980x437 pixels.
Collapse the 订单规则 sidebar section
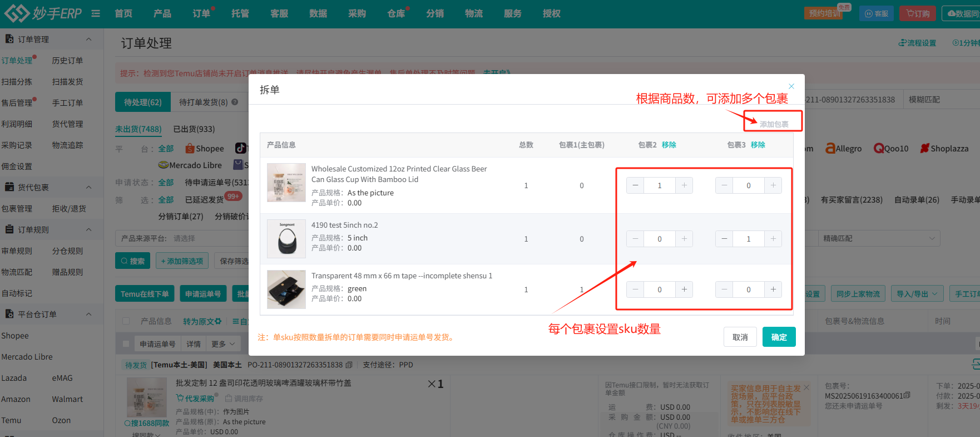pos(88,229)
